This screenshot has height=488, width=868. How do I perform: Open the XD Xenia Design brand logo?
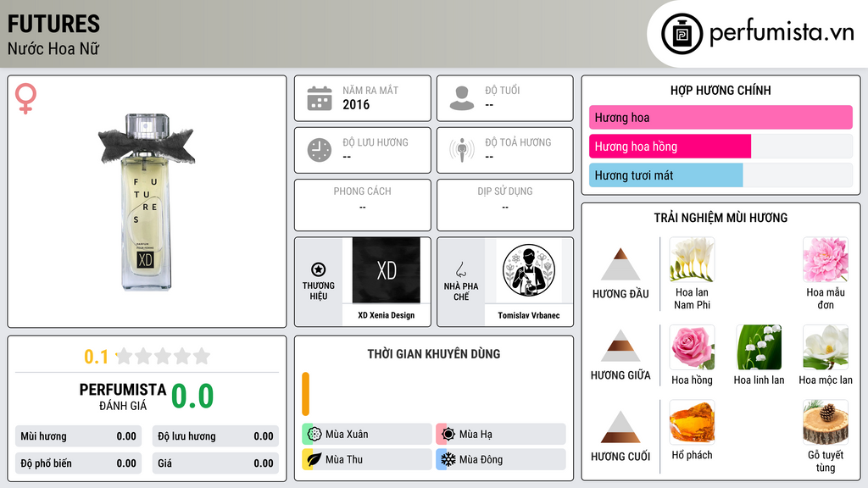tap(387, 270)
